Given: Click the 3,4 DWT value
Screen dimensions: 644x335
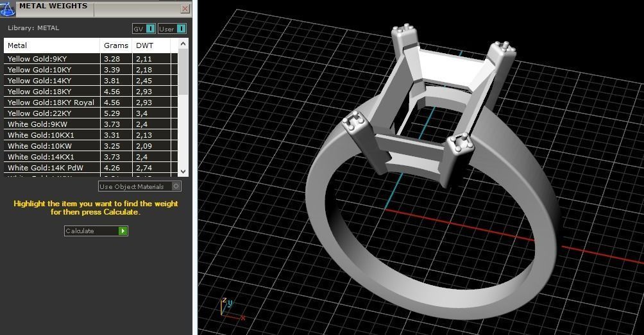Looking at the screenshot, I should 142,113.
